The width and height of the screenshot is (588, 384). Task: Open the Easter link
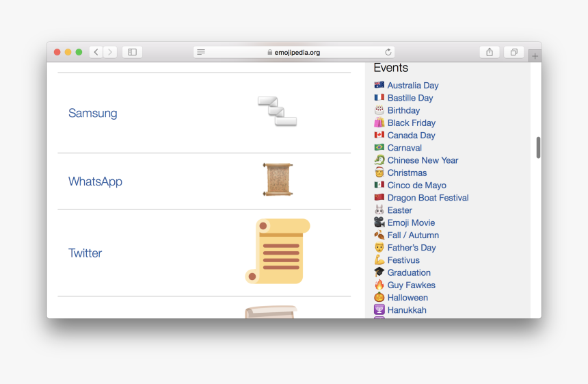coord(400,210)
